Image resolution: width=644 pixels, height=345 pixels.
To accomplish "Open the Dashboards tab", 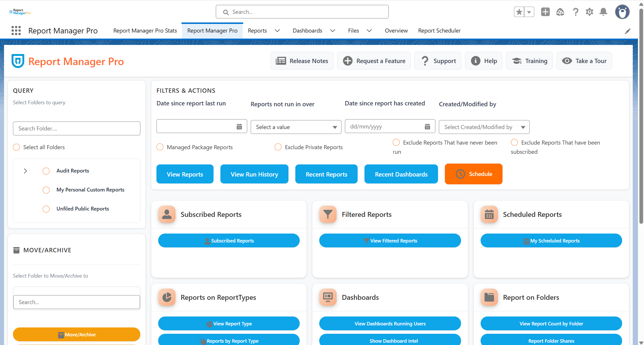I will pyautogui.click(x=307, y=31).
